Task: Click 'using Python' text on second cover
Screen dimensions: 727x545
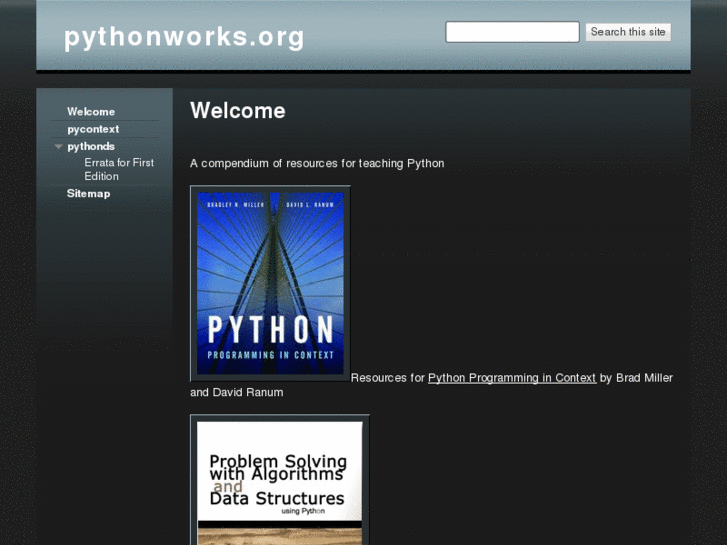Action: point(303,511)
